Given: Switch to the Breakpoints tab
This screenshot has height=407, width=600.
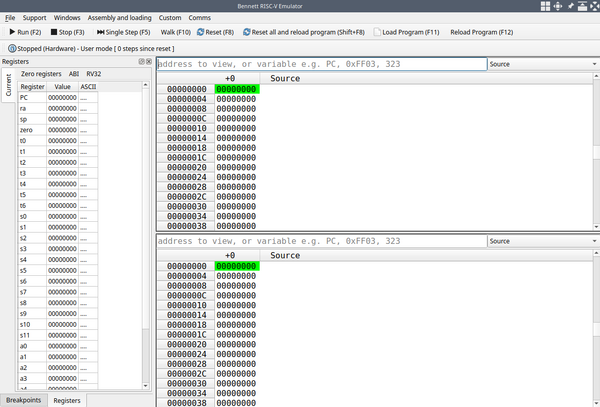Looking at the screenshot, I should (24, 400).
